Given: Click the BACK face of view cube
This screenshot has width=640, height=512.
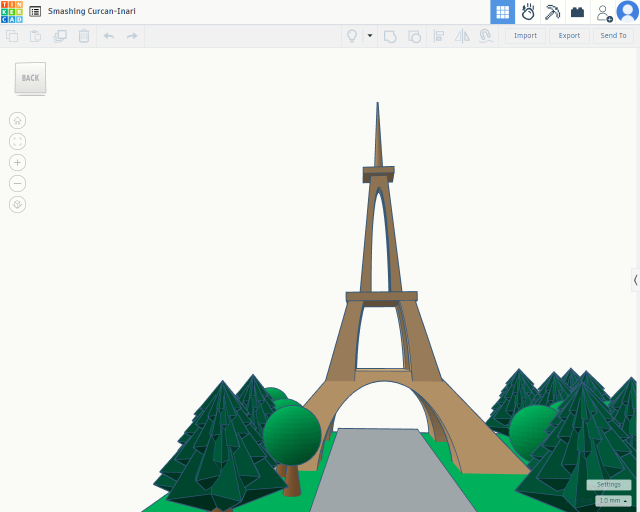Looking at the screenshot, I should (x=30, y=78).
